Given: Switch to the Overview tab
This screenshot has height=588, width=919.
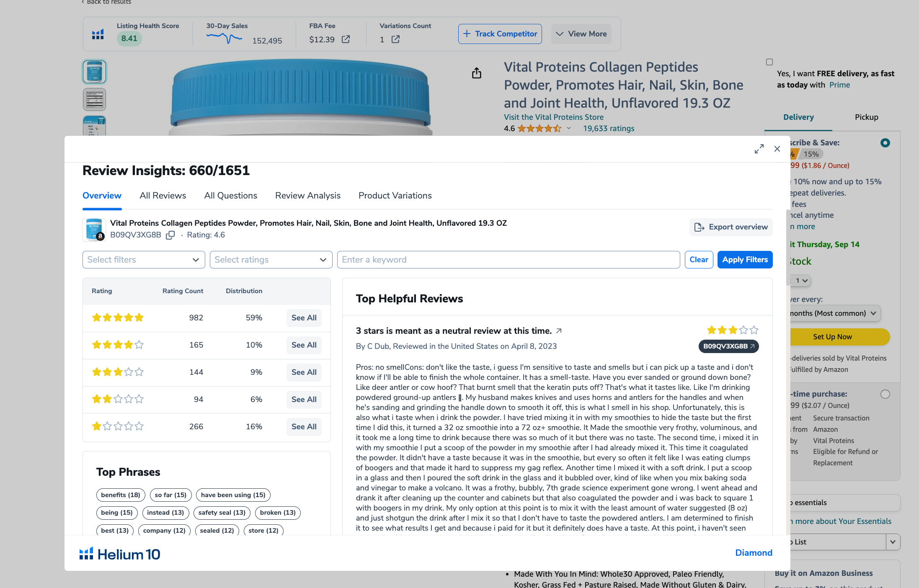Looking at the screenshot, I should [x=102, y=196].
